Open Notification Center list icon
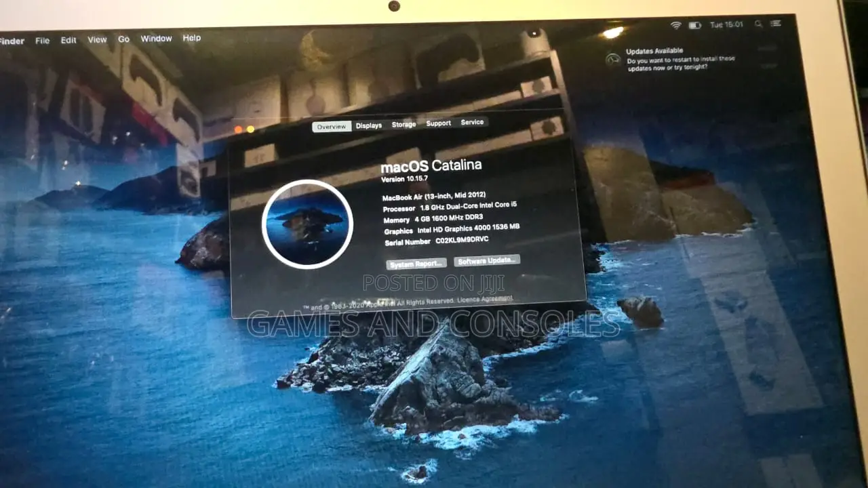868x488 pixels. pyautogui.click(x=776, y=24)
